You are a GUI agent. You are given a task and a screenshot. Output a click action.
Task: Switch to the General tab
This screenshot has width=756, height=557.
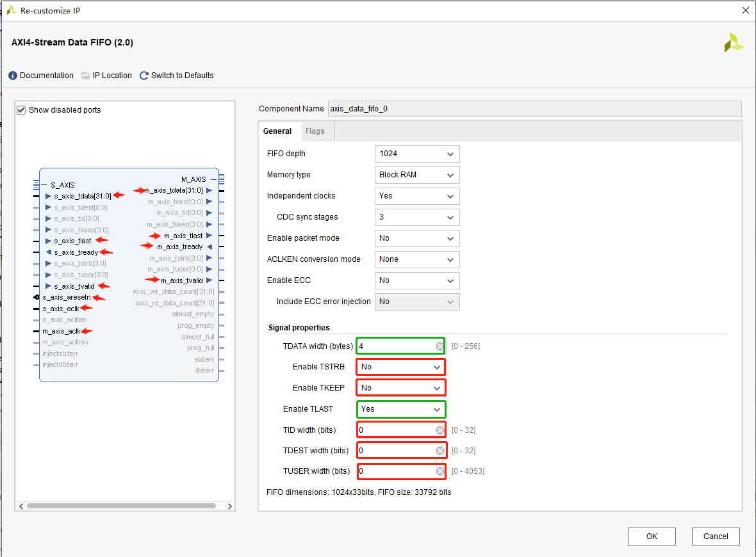pos(277,131)
